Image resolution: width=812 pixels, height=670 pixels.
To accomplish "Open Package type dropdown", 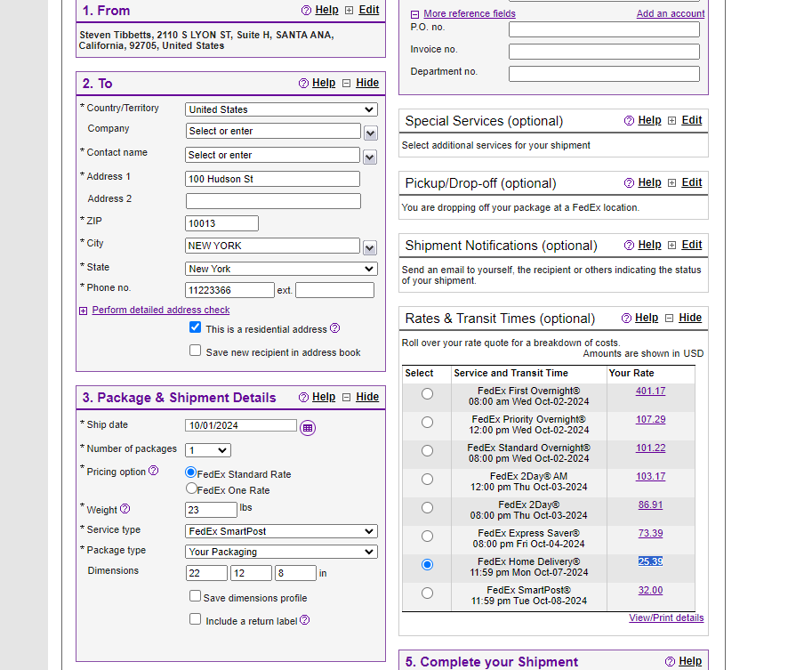I will click(281, 552).
